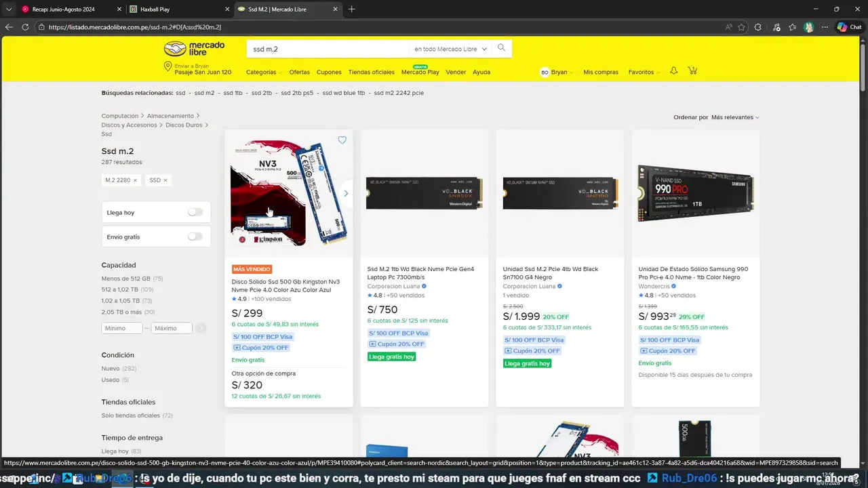Open read aloud icon in address bar
This screenshot has height=488, width=868.
(x=728, y=27)
